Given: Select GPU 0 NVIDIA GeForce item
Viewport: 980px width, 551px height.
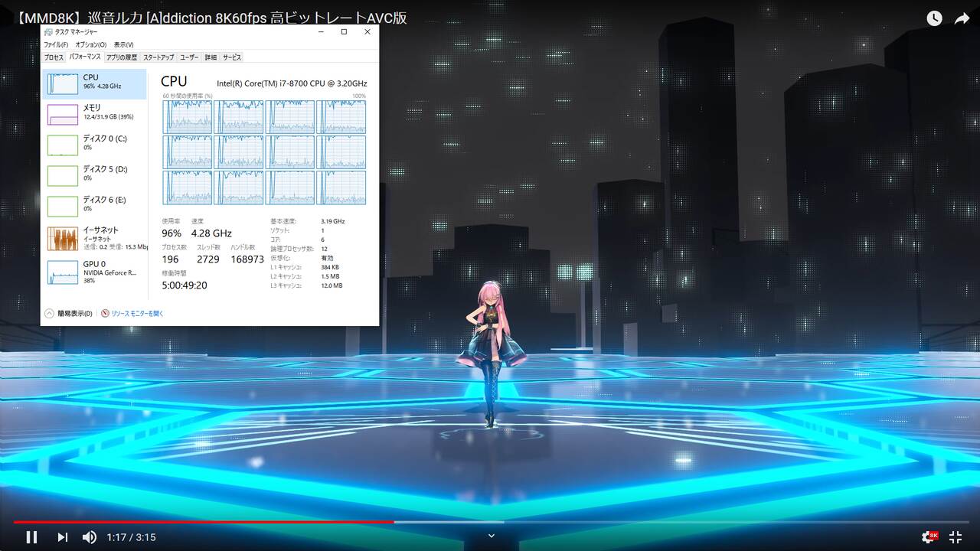Looking at the screenshot, I should point(94,272).
